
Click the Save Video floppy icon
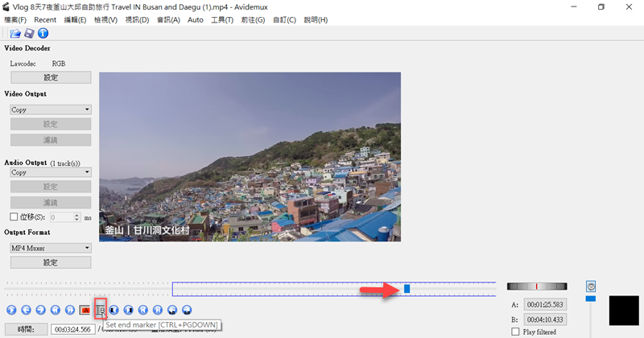[x=29, y=34]
